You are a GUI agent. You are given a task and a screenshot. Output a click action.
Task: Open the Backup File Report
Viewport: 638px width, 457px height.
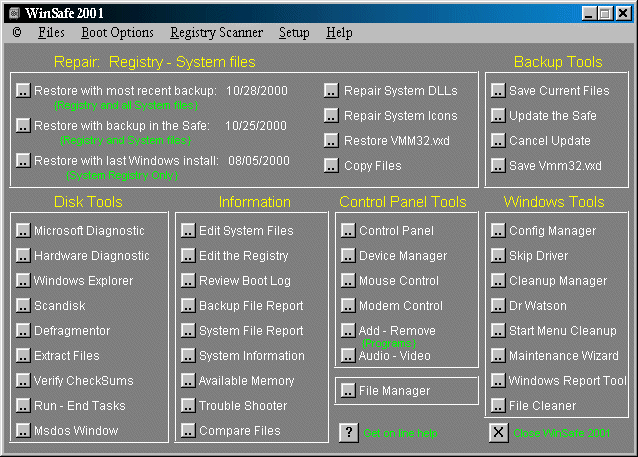(x=188, y=305)
